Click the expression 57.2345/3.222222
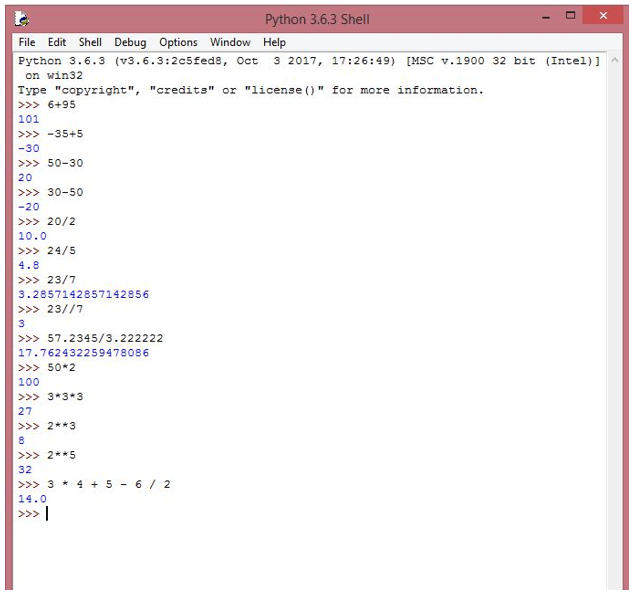This screenshot has width=634, height=595. point(105,338)
